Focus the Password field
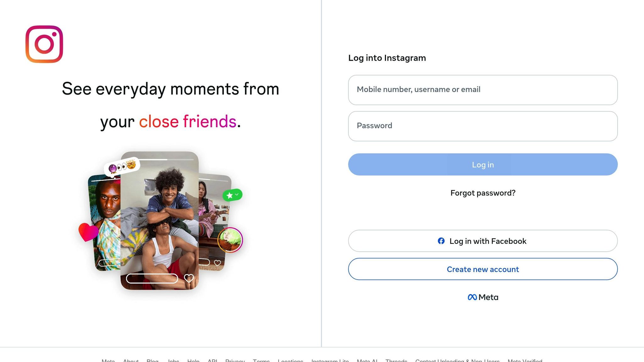The image size is (644, 362). pyautogui.click(x=483, y=126)
